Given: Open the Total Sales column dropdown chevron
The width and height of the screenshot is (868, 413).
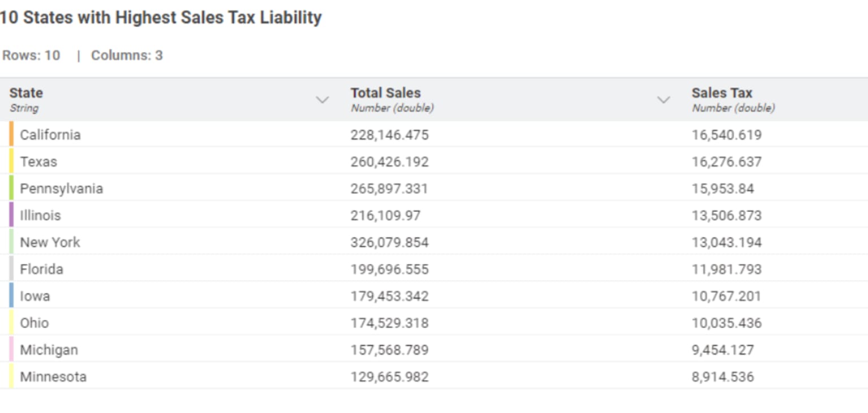Looking at the screenshot, I should click(x=663, y=100).
